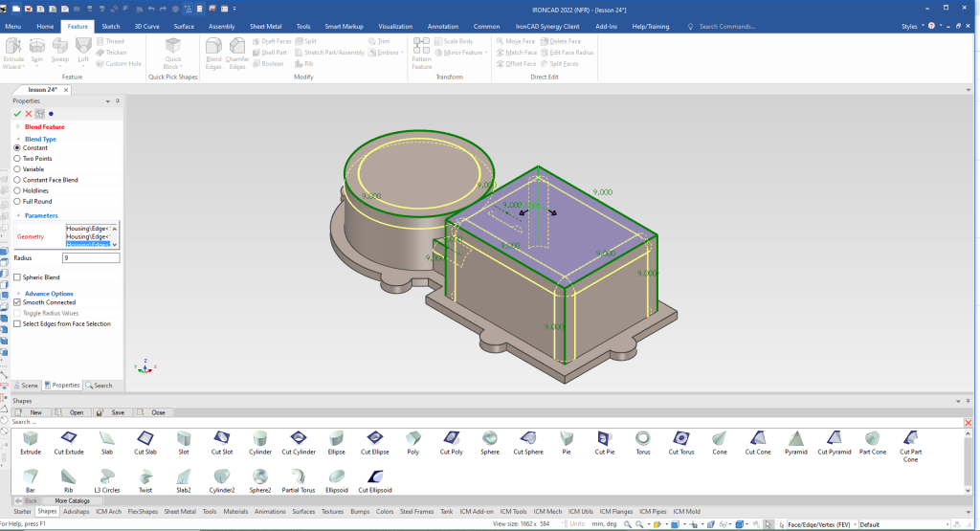Screen dimensions: 980x531
Task: Collapse the Blend Type section
Action: tap(16, 139)
